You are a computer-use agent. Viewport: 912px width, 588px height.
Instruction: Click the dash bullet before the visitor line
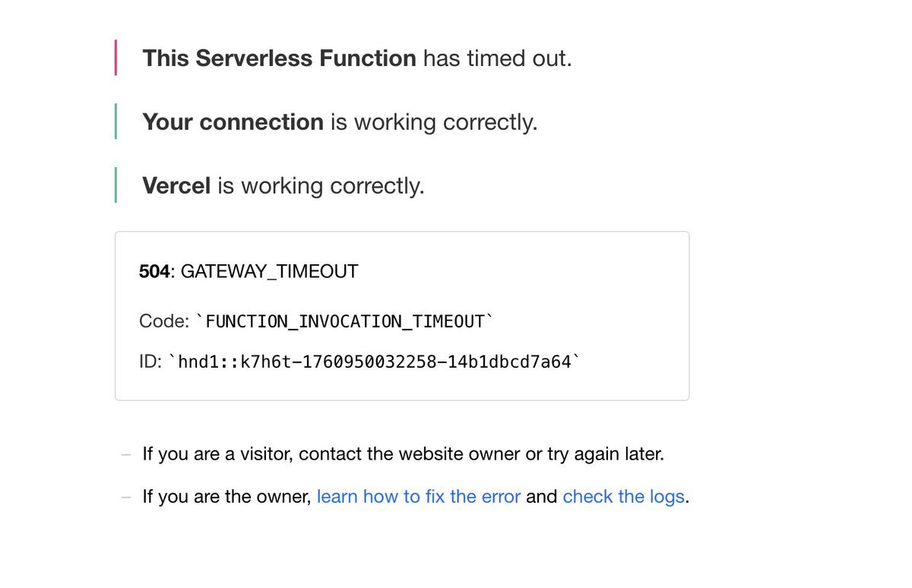126,454
